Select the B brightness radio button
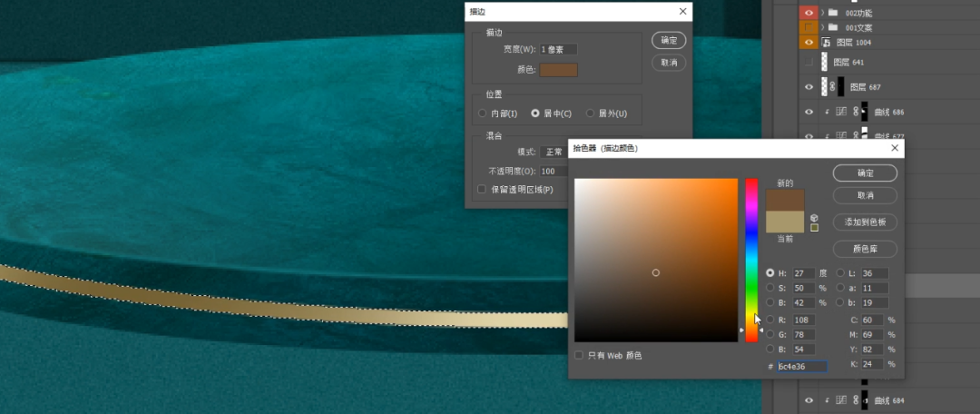This screenshot has width=980, height=414. tap(770, 302)
